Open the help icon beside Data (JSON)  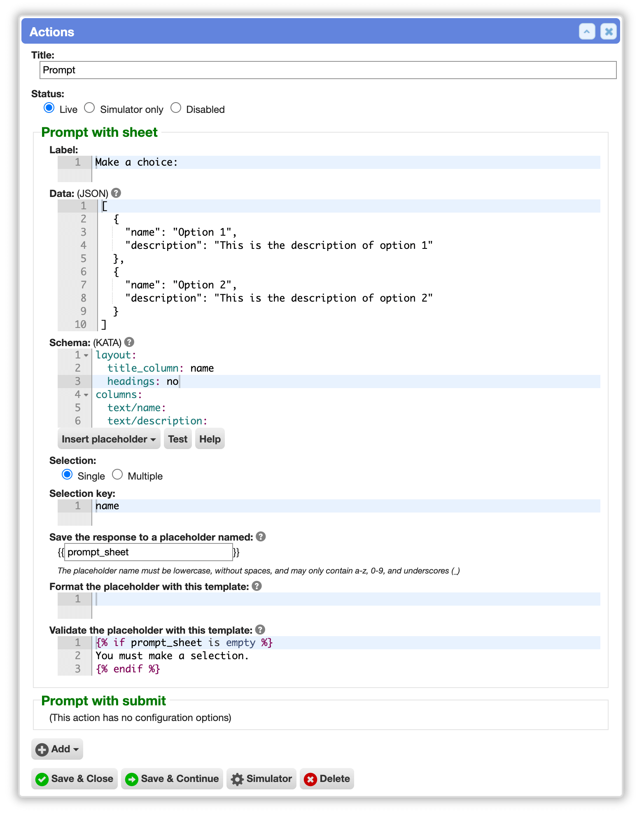pyautogui.click(x=116, y=193)
